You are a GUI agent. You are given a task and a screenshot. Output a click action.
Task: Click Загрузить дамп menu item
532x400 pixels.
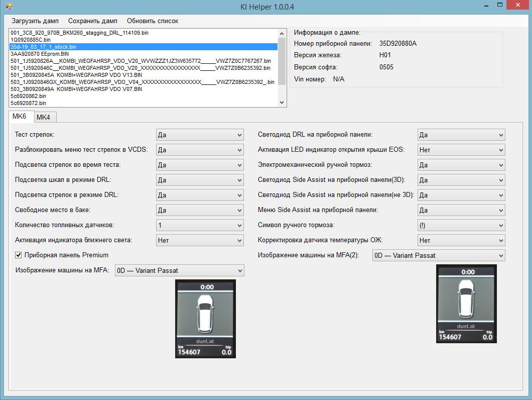(x=35, y=21)
